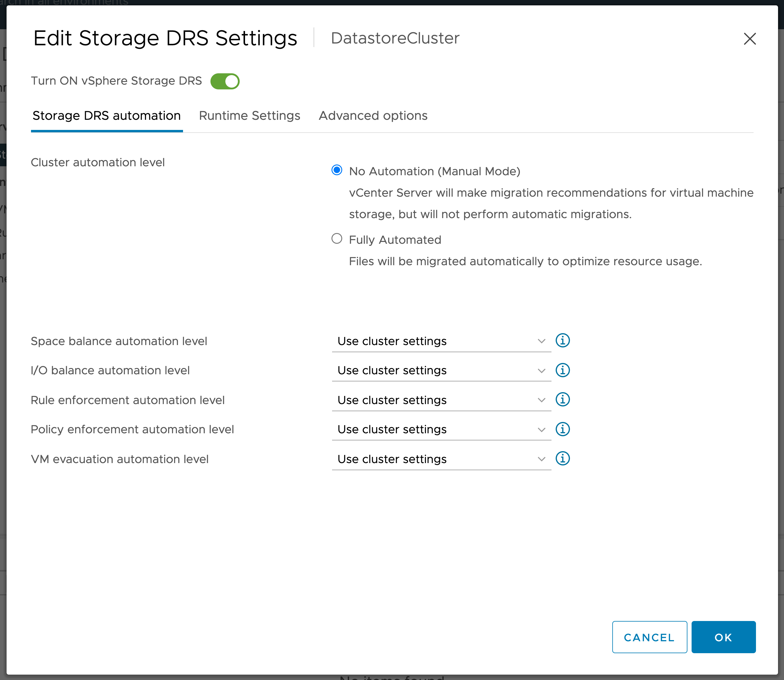Select No Automation (Manual Mode) radio button

[x=337, y=170]
